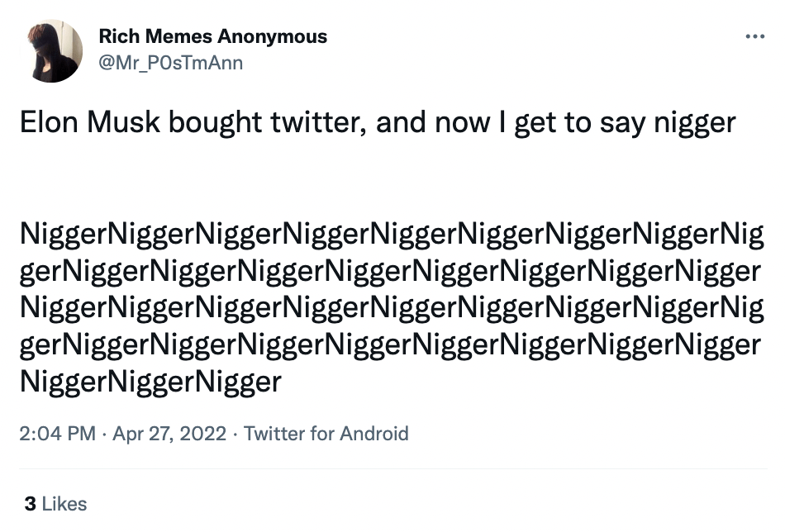View the 3 Likes list
The width and height of the screenshot is (785, 532).
pyautogui.click(x=55, y=503)
